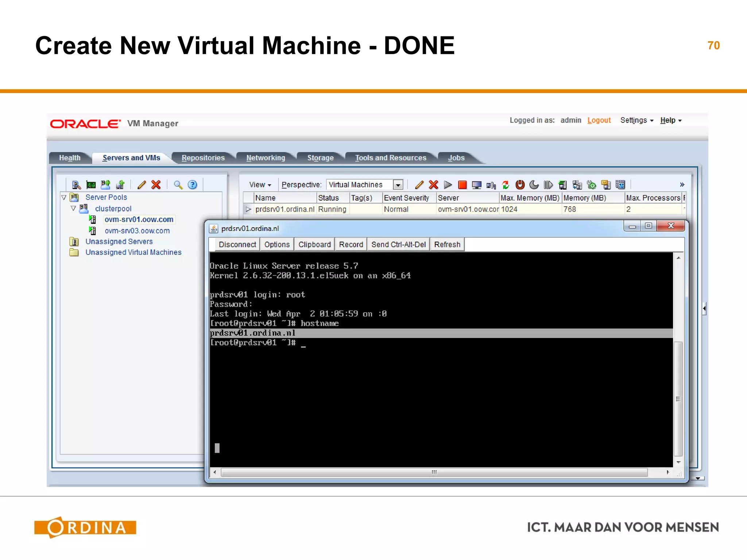
Task: Launch the serial console icon
Action: tap(491, 185)
